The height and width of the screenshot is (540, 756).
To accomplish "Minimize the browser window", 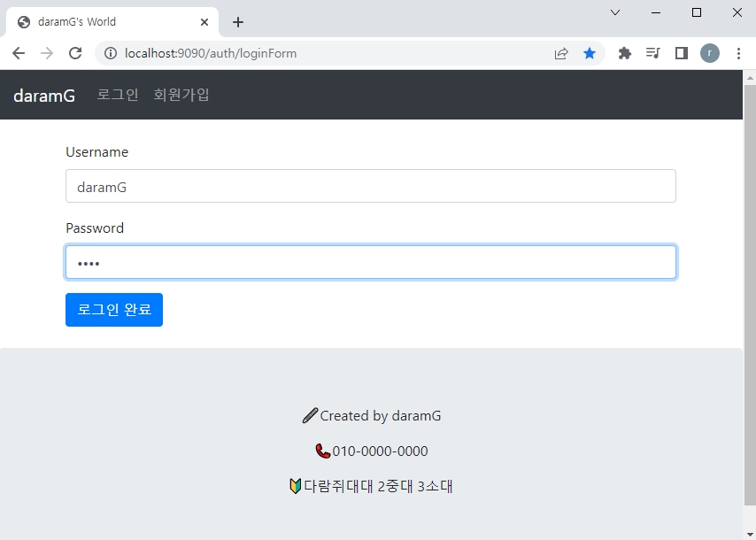I will pos(656,12).
